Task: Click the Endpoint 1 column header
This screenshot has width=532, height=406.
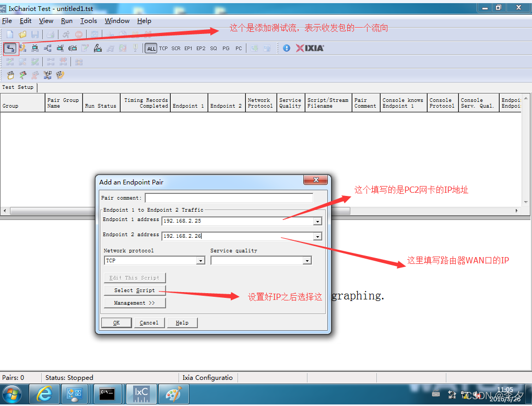Action: point(189,103)
